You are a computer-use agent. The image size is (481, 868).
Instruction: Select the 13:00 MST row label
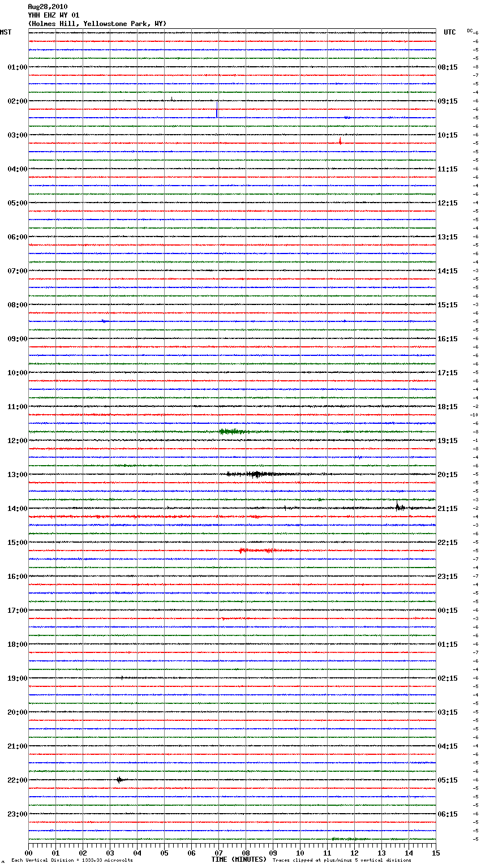click(x=18, y=475)
